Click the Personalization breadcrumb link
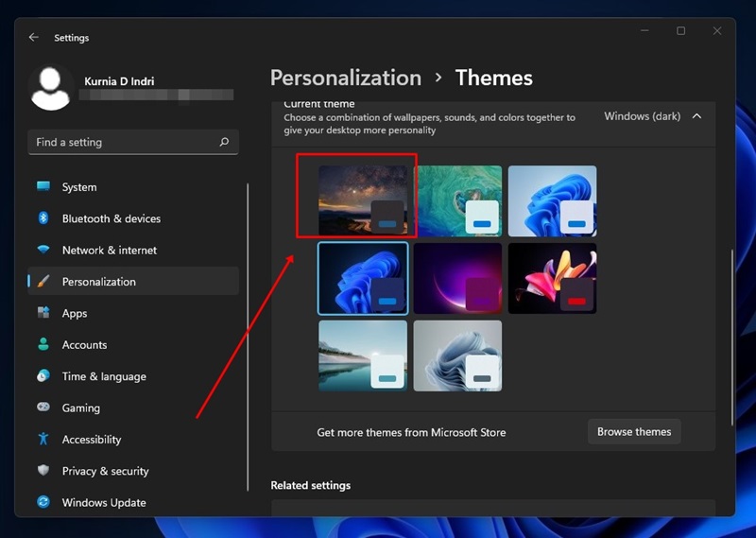Image resolution: width=756 pixels, height=538 pixels. point(345,78)
